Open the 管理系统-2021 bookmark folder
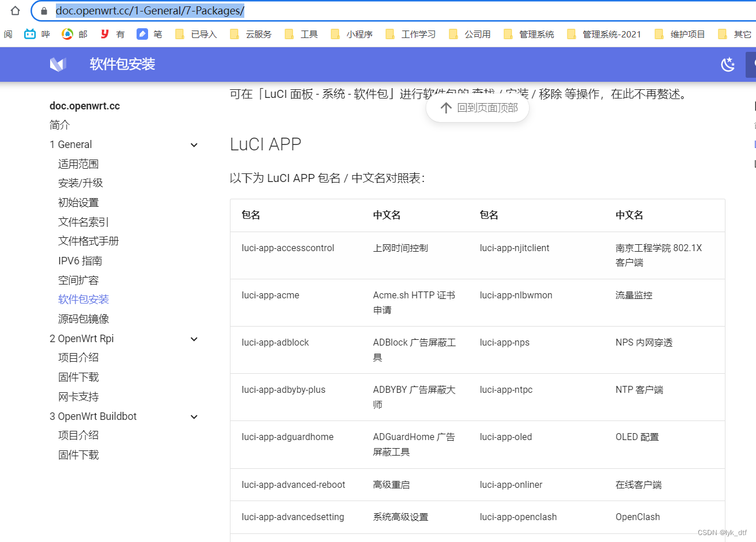Image resolution: width=756 pixels, height=542 pixels. 604,34
